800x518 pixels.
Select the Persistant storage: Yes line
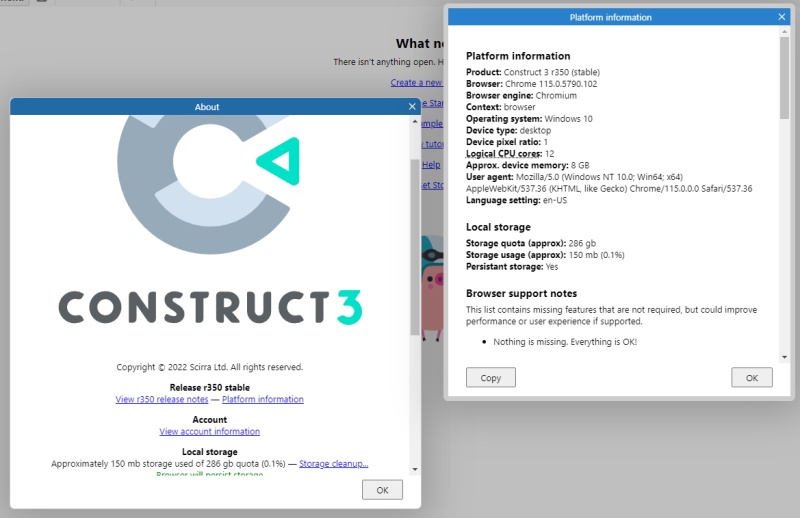[x=512, y=266]
